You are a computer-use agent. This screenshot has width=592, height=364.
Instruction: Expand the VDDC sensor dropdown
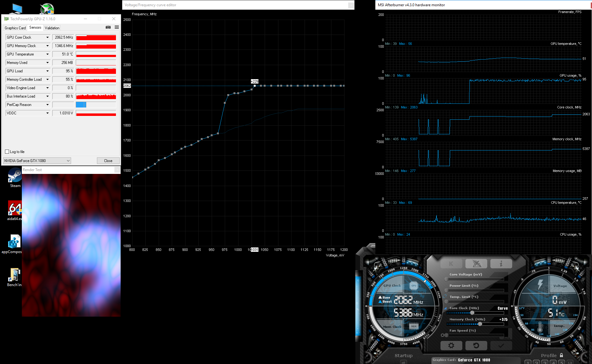tap(47, 113)
